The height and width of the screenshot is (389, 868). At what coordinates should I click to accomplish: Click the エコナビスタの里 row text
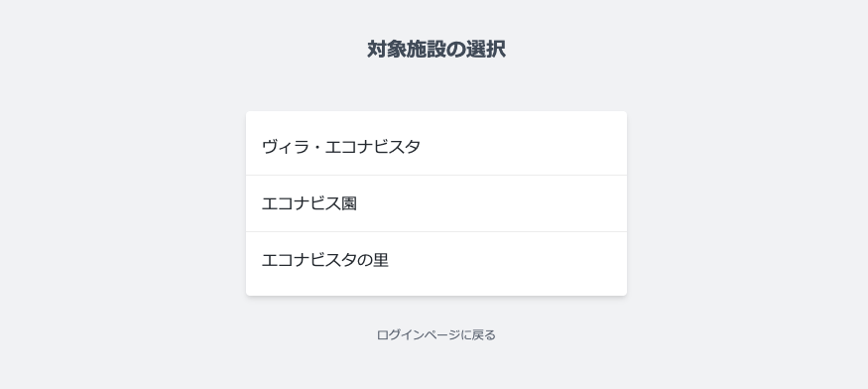point(325,260)
